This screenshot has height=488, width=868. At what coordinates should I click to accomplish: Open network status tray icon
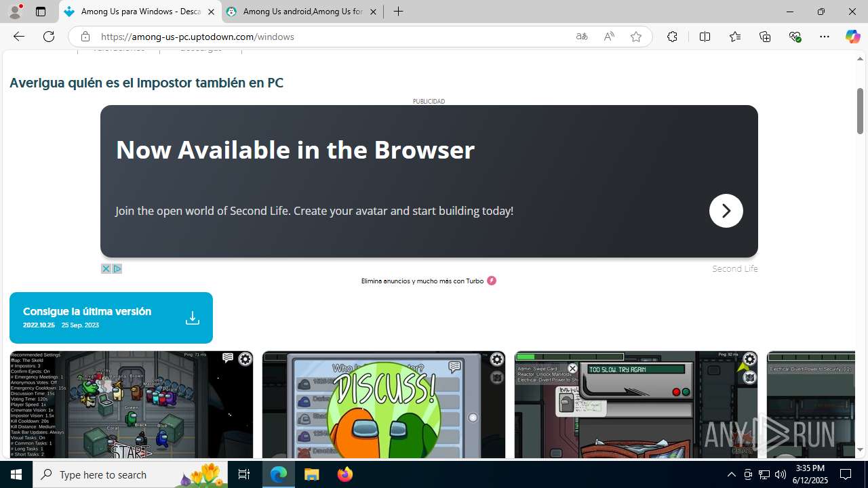tap(764, 474)
